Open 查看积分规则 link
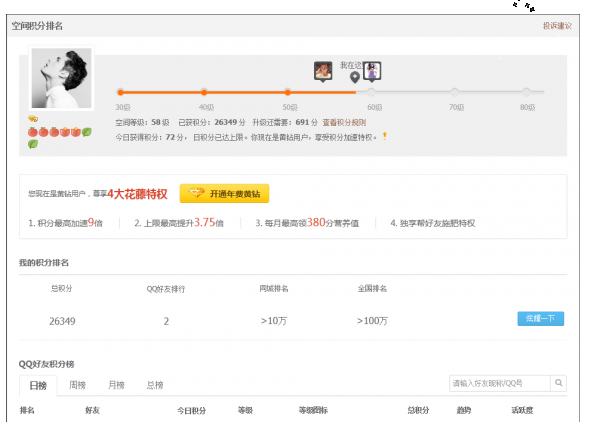Screen dimensions: 600x422 [344, 122]
